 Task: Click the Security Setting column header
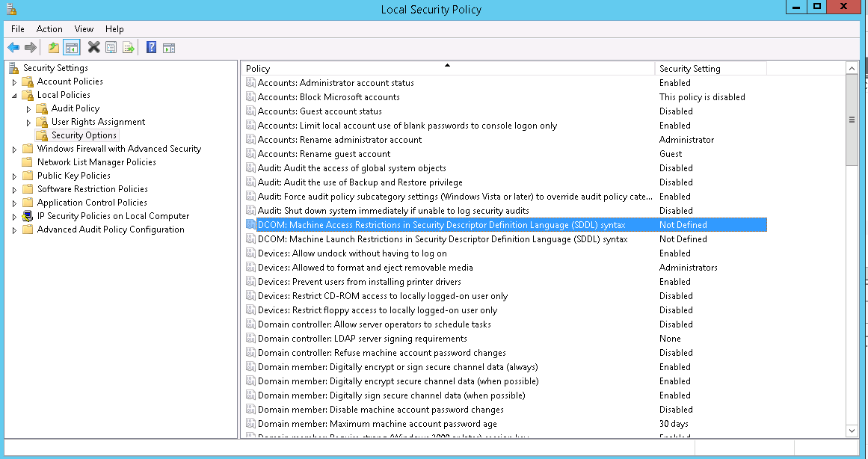click(x=710, y=68)
